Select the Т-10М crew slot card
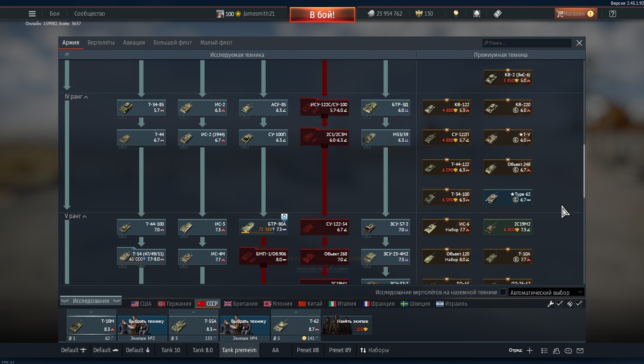This screenshot has height=364, width=644. (x=91, y=326)
